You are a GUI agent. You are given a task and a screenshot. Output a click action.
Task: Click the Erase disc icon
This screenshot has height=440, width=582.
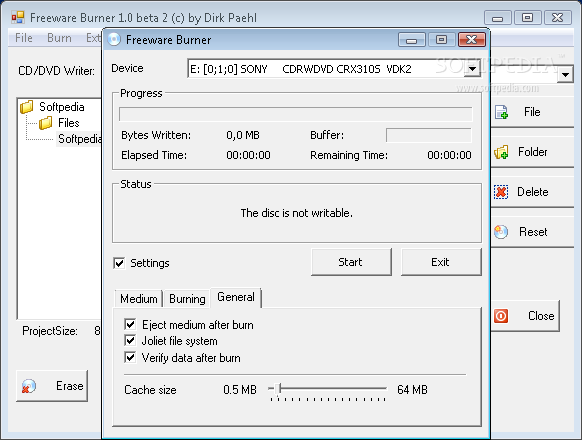(29, 386)
